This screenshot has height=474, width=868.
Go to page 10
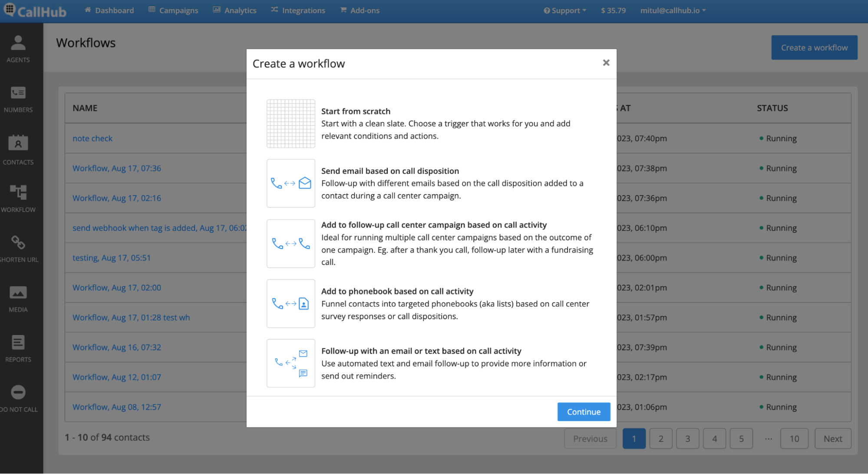point(794,438)
